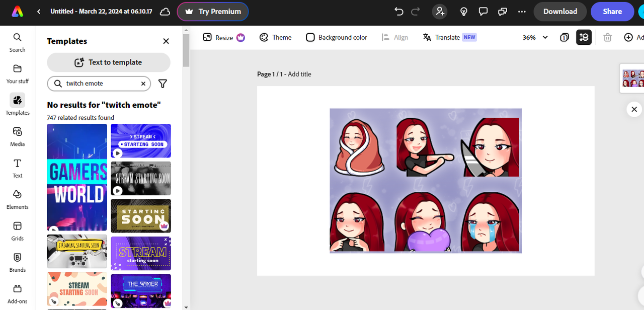Image resolution: width=644 pixels, height=310 pixels.
Task: Select The Gamer template
Action: [x=141, y=291]
